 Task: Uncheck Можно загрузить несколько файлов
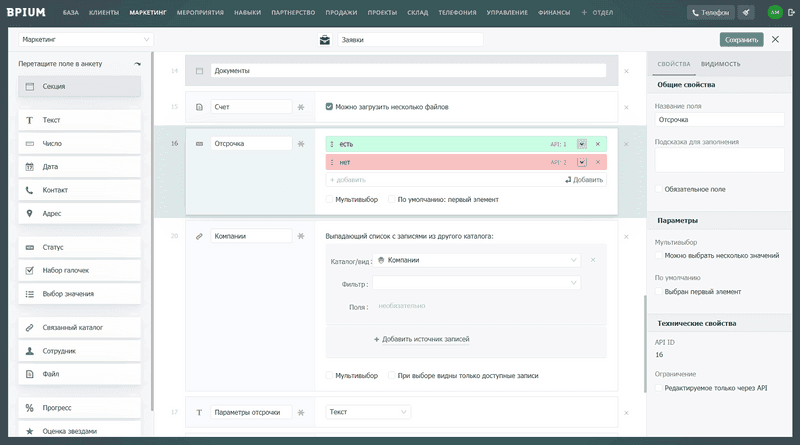(329, 107)
